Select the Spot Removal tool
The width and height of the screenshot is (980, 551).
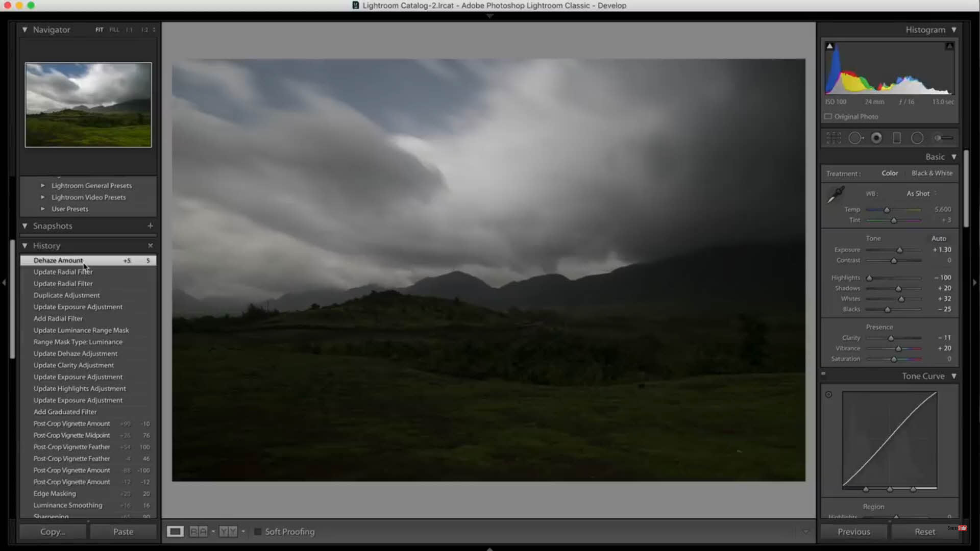click(x=856, y=138)
